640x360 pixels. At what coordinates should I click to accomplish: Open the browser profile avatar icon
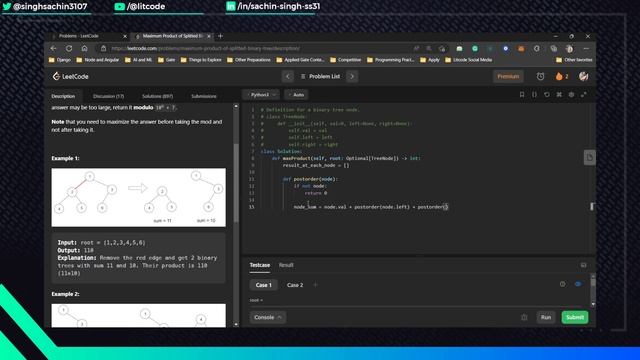pyautogui.click(x=569, y=49)
